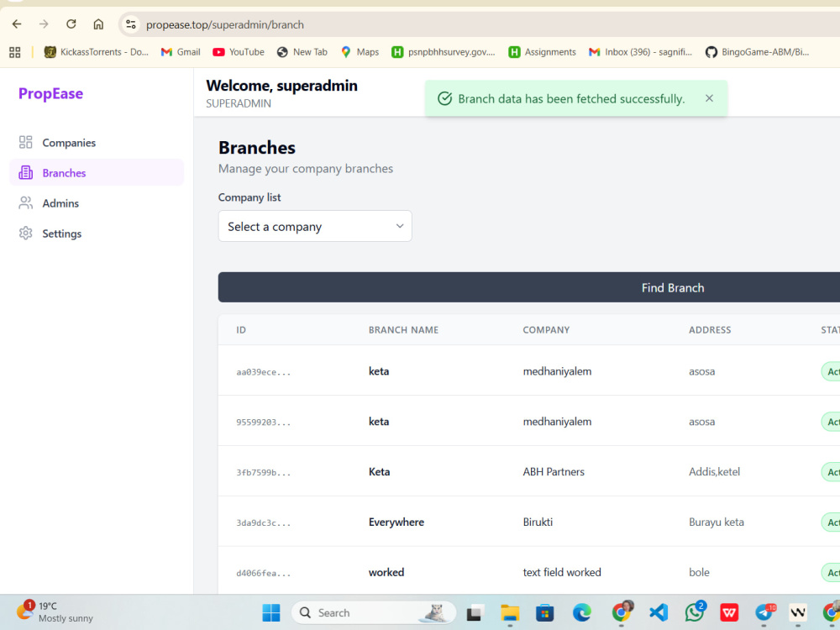Click the BRANCH NAME column header
This screenshot has width=840, height=630.
[x=403, y=330]
